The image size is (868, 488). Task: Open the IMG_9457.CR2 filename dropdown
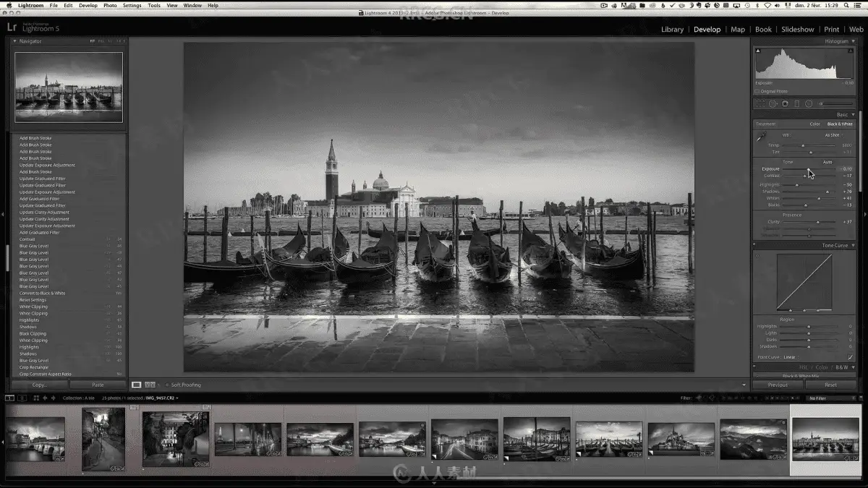[162, 398]
